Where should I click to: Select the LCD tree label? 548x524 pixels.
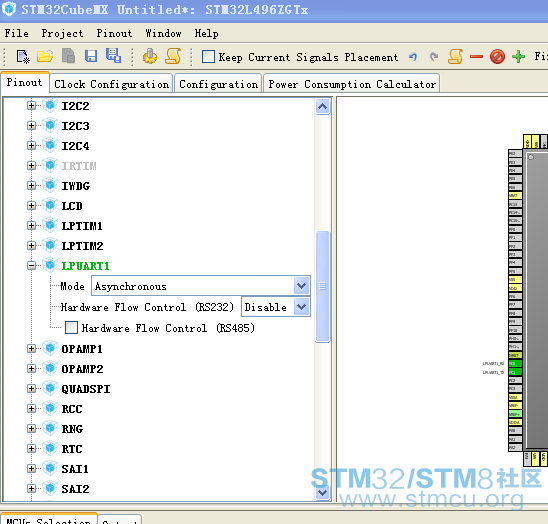(72, 206)
